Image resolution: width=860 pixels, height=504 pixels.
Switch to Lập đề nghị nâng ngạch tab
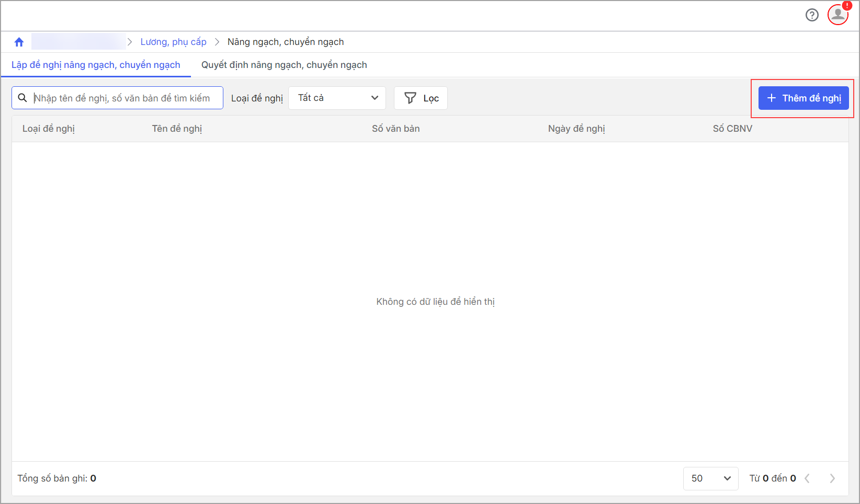[96, 65]
